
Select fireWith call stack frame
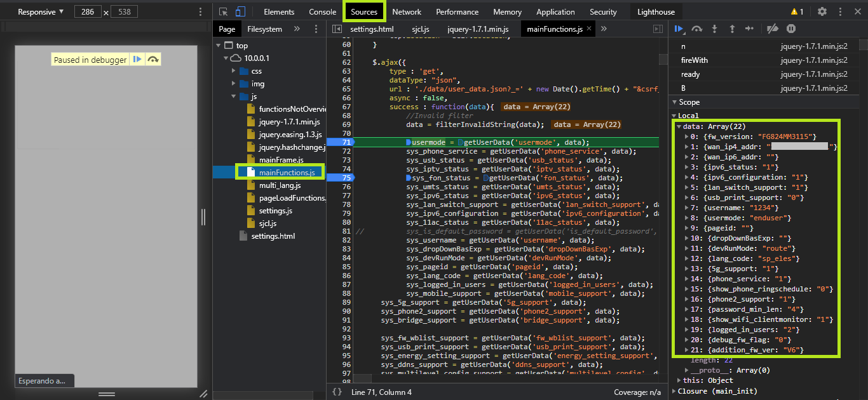[x=764, y=60]
